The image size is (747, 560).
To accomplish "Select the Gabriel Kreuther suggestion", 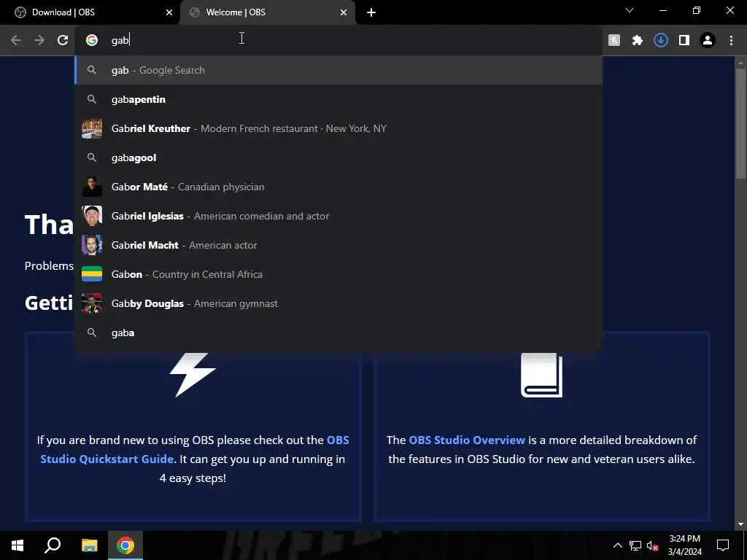I will [x=338, y=128].
